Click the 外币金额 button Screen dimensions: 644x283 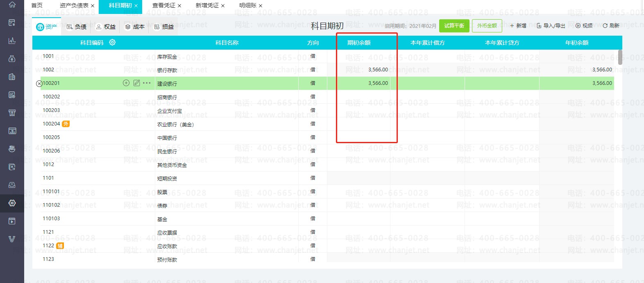tap(487, 26)
